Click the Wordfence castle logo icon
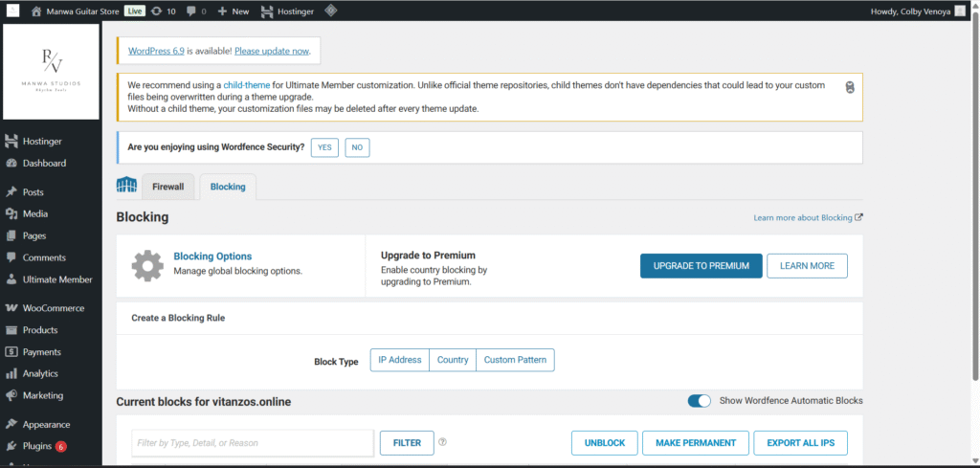 coord(126,186)
